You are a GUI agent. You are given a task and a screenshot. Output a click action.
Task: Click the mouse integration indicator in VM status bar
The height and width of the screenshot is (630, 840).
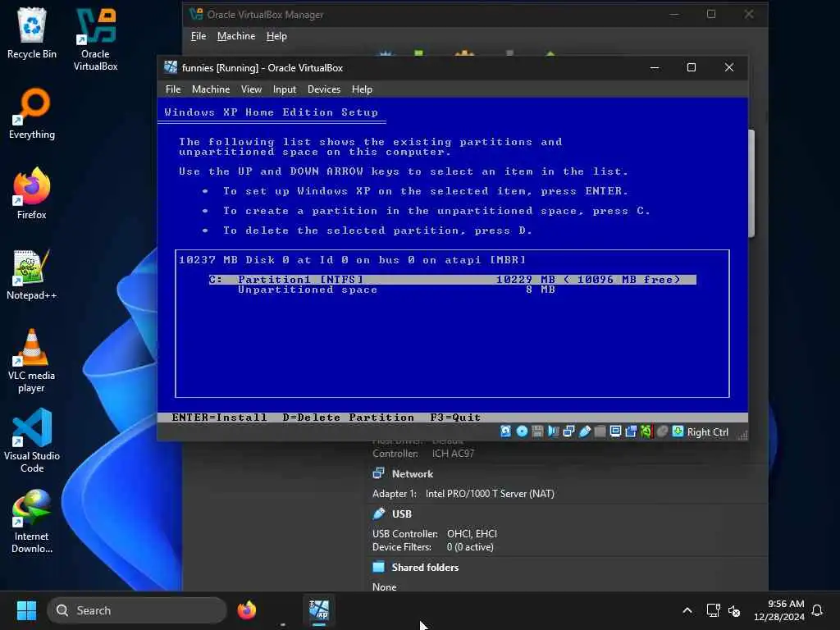(662, 431)
